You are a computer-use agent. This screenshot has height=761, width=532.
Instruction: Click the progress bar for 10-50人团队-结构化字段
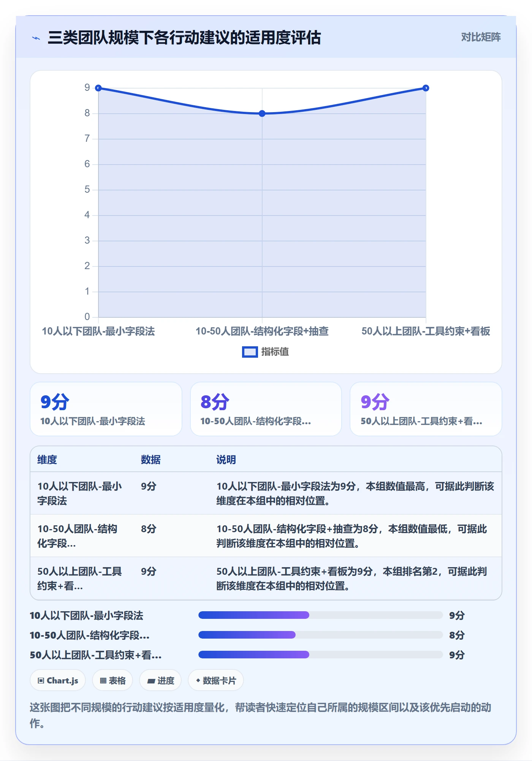[x=320, y=635]
